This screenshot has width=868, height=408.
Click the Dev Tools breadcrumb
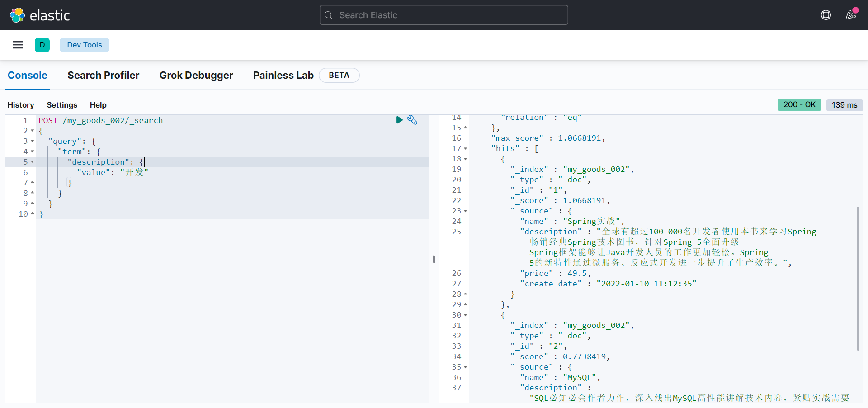coord(85,45)
